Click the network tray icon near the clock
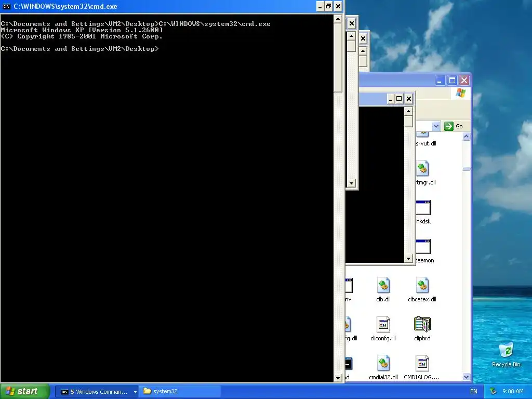This screenshot has width=532, height=399. click(494, 391)
